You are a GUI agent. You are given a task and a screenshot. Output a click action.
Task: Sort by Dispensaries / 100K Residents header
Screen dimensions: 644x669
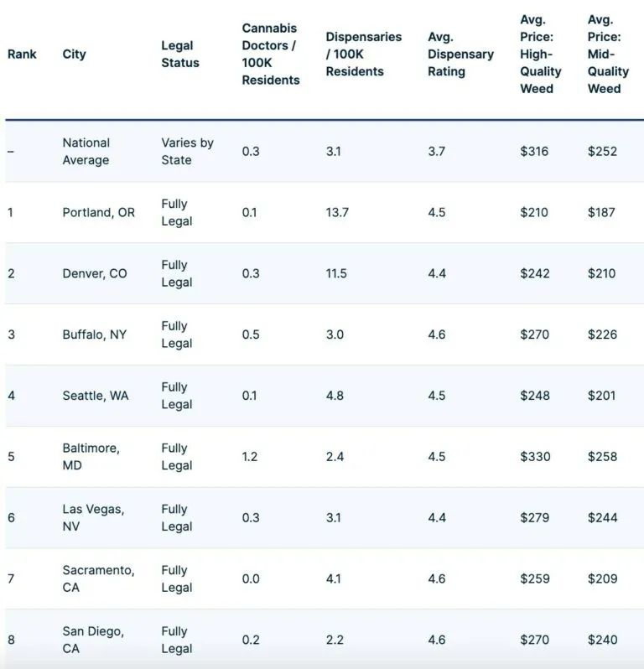[x=364, y=54]
